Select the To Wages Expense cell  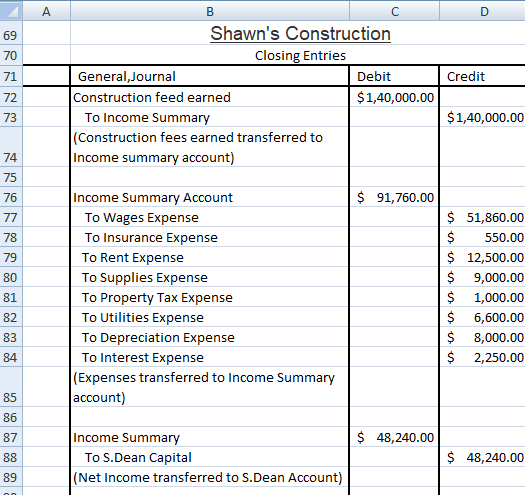point(210,217)
